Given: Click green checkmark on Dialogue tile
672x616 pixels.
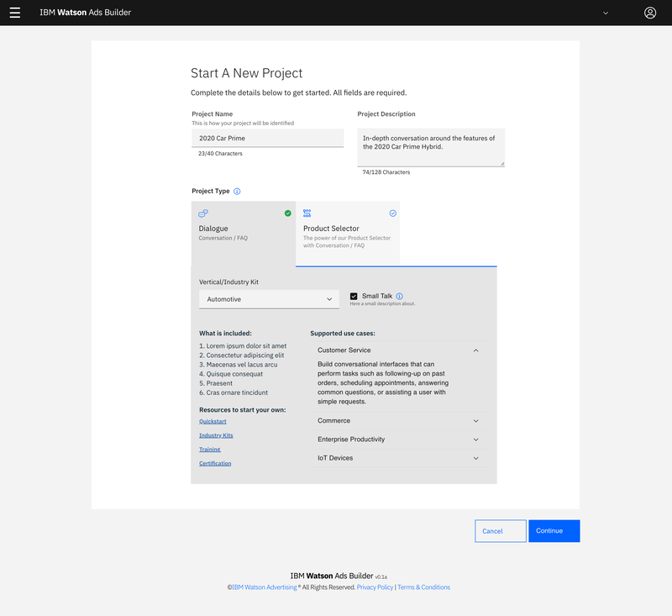Looking at the screenshot, I should point(288,213).
